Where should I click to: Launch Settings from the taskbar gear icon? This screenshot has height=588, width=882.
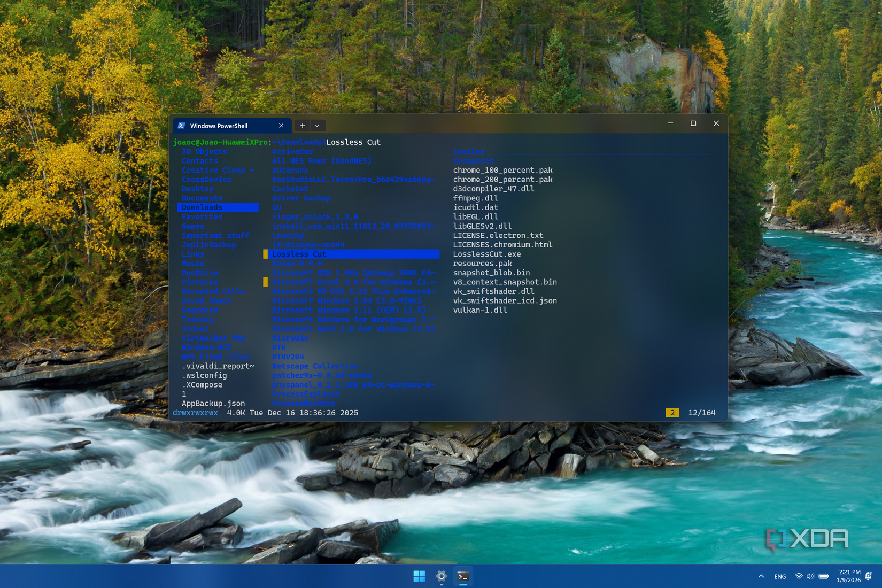[441, 576]
